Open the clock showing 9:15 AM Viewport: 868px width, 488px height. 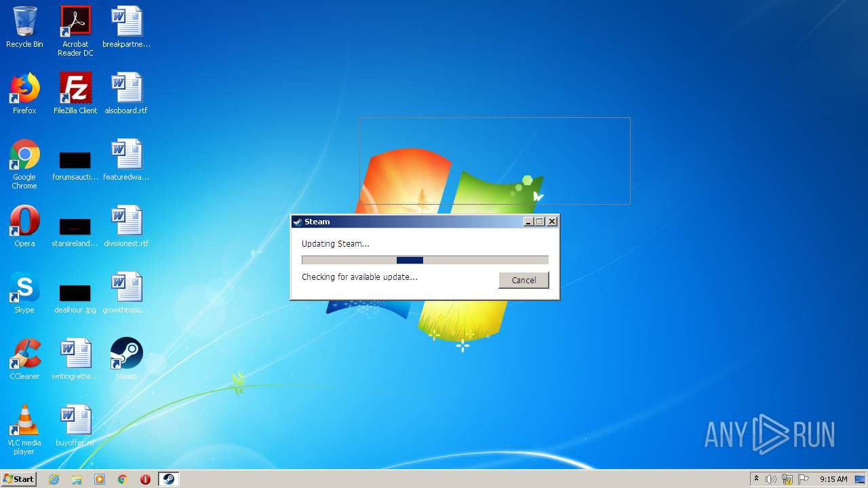click(833, 479)
